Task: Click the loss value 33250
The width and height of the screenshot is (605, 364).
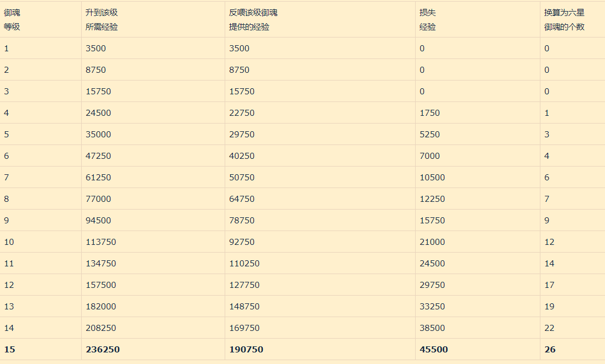Action: click(x=432, y=307)
